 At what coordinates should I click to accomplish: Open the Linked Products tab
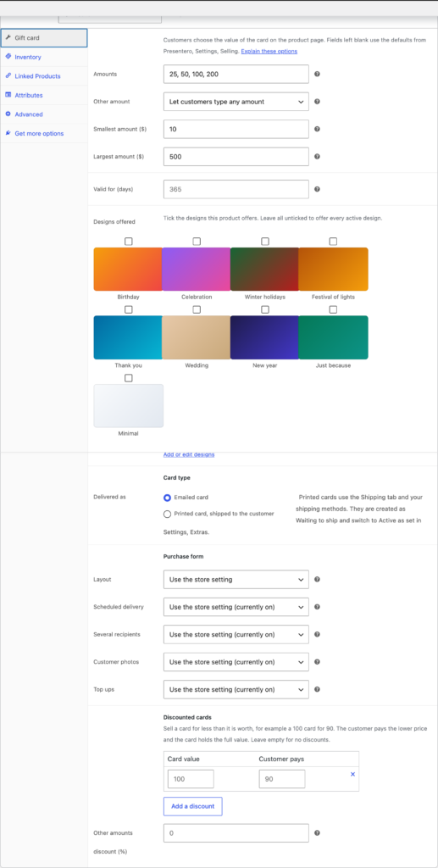click(x=44, y=75)
